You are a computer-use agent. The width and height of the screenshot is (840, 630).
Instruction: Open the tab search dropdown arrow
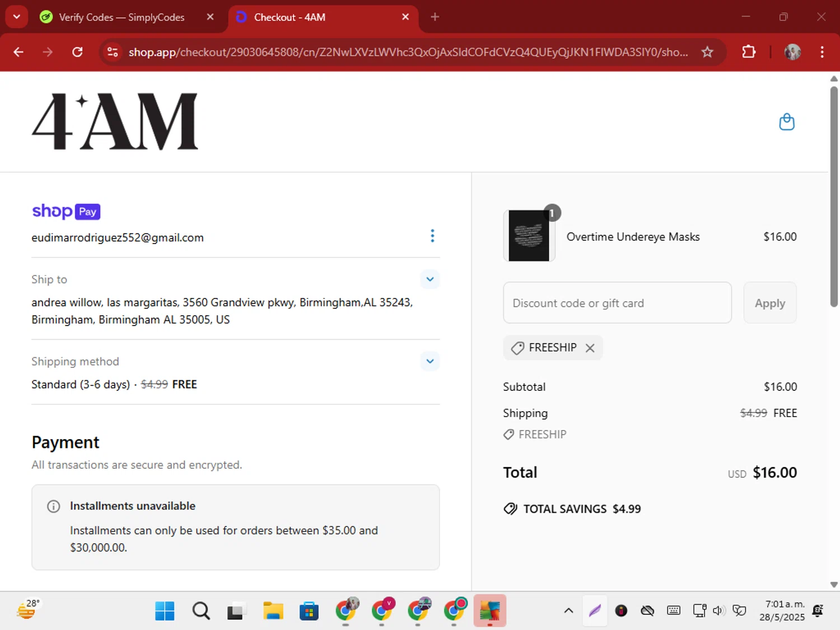point(16,17)
